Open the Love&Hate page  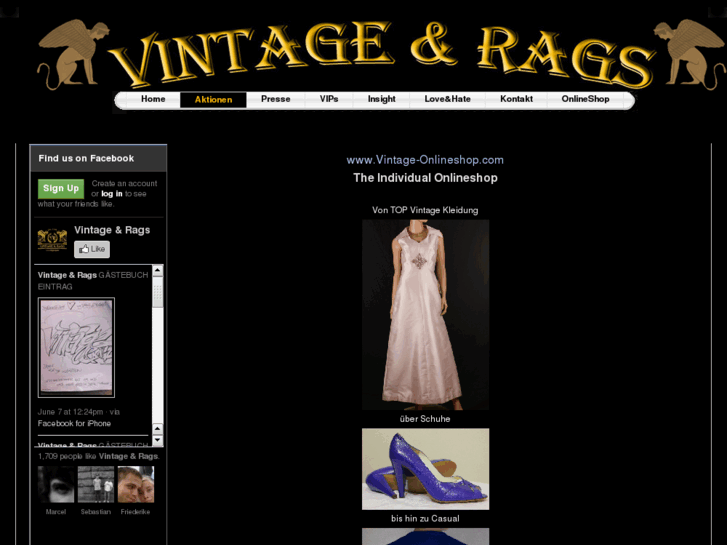point(447,99)
